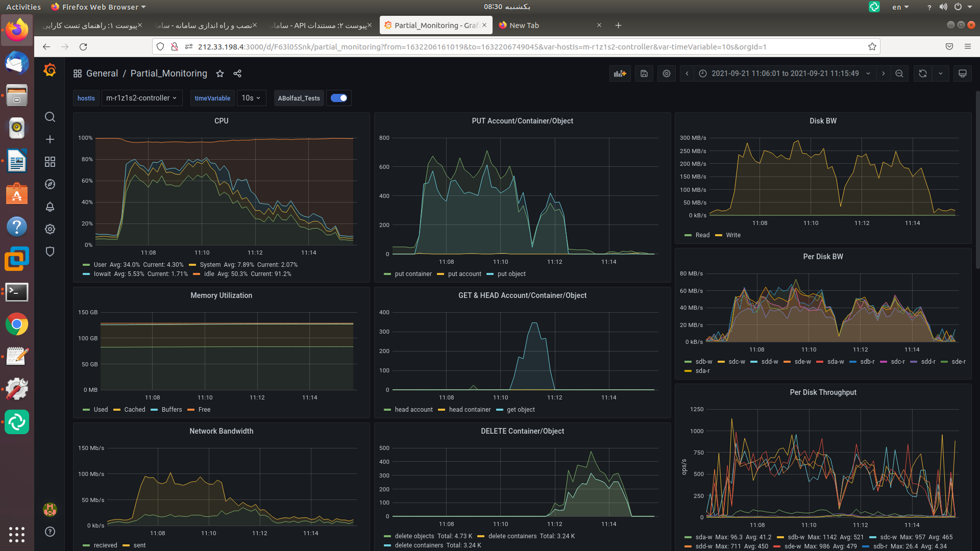Star the Partial_Monitoring dashboard
980x551 pixels.
220,73
